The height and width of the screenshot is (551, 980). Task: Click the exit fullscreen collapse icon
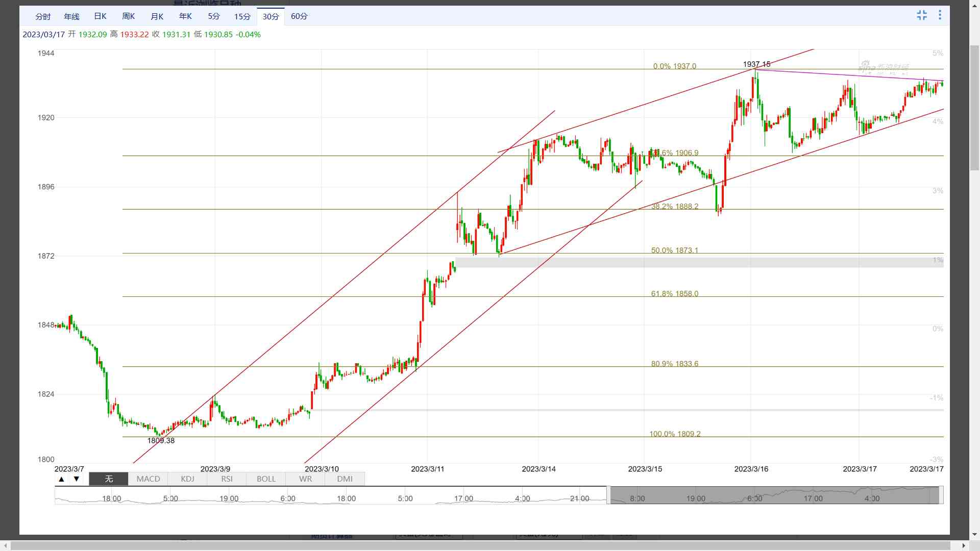[x=921, y=15]
